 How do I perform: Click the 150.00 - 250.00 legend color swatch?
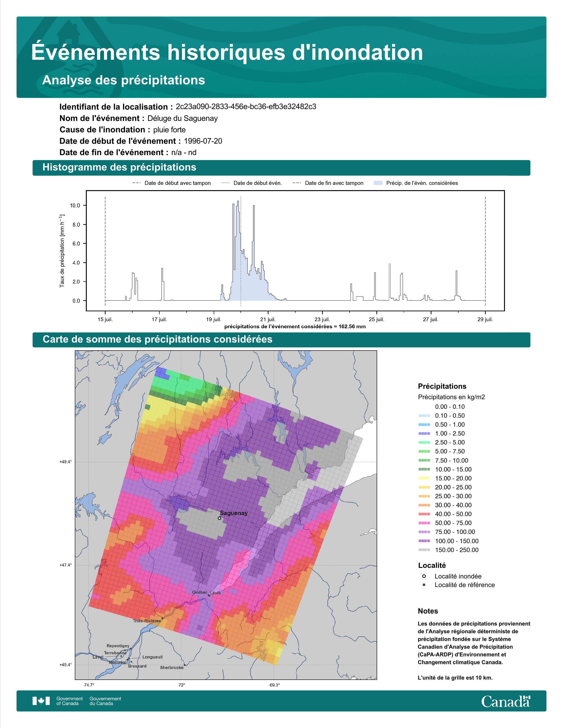424,550
